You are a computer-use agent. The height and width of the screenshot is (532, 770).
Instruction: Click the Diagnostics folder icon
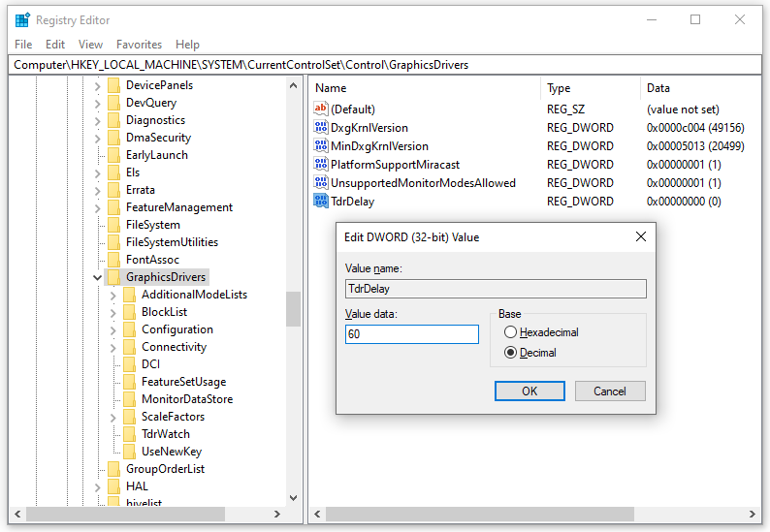point(113,120)
